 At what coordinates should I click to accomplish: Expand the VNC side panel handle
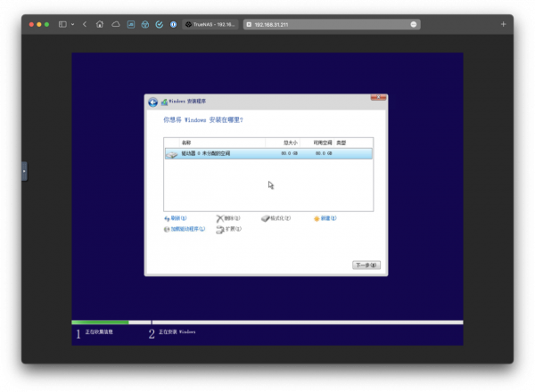pyautogui.click(x=24, y=171)
